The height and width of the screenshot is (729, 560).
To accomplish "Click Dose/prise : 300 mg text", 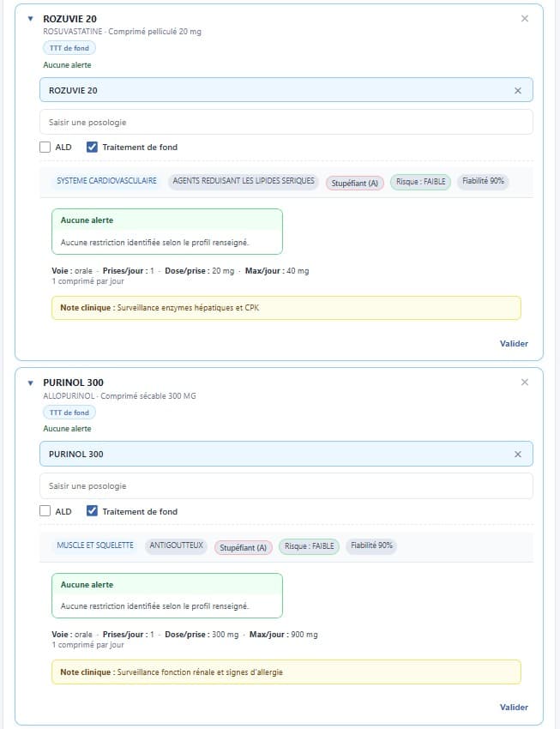I will pyautogui.click(x=202, y=634).
